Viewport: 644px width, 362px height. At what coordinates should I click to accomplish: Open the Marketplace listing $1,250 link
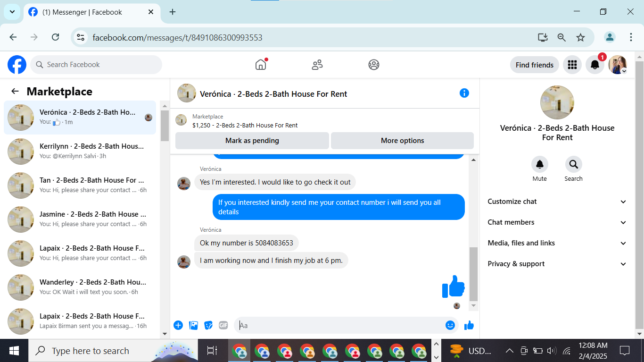pyautogui.click(x=245, y=126)
